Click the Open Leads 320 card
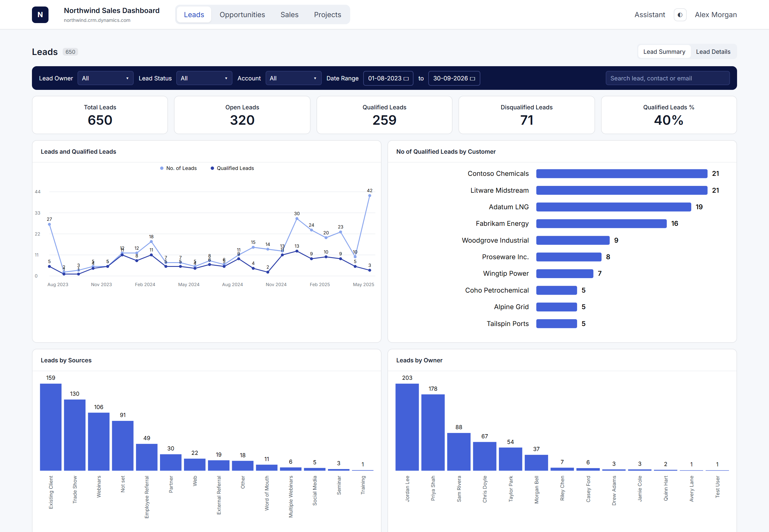The width and height of the screenshot is (769, 532). (242, 115)
